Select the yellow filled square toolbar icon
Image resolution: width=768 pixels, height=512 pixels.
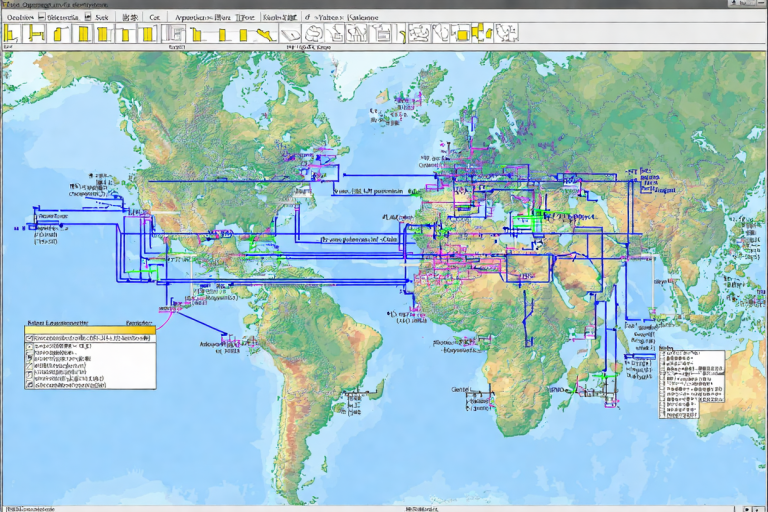point(463,34)
